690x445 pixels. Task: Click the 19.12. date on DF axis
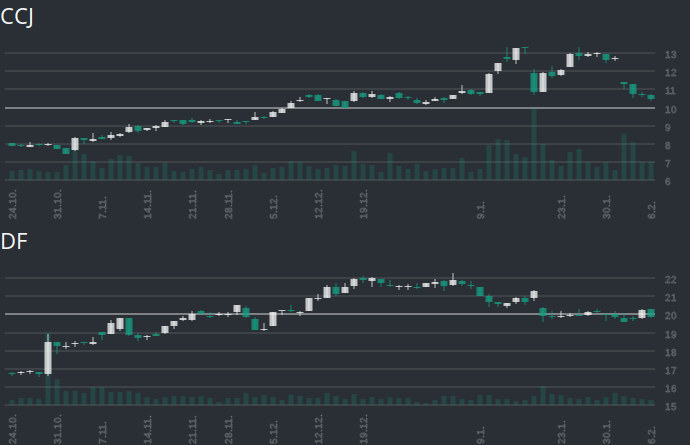point(363,429)
